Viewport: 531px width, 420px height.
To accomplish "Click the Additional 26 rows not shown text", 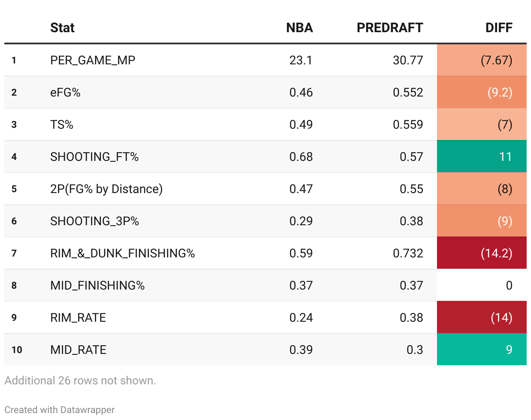I will (80, 381).
